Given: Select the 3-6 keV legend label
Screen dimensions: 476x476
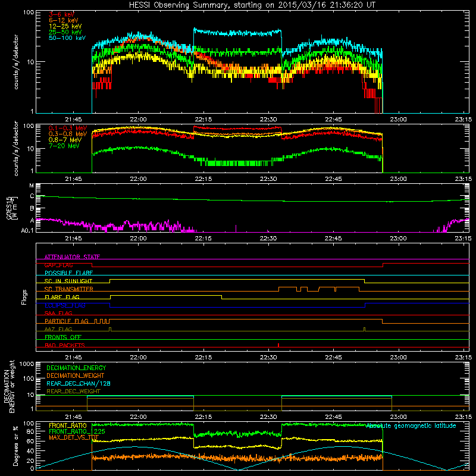Looking at the screenshot, I should (61, 14).
